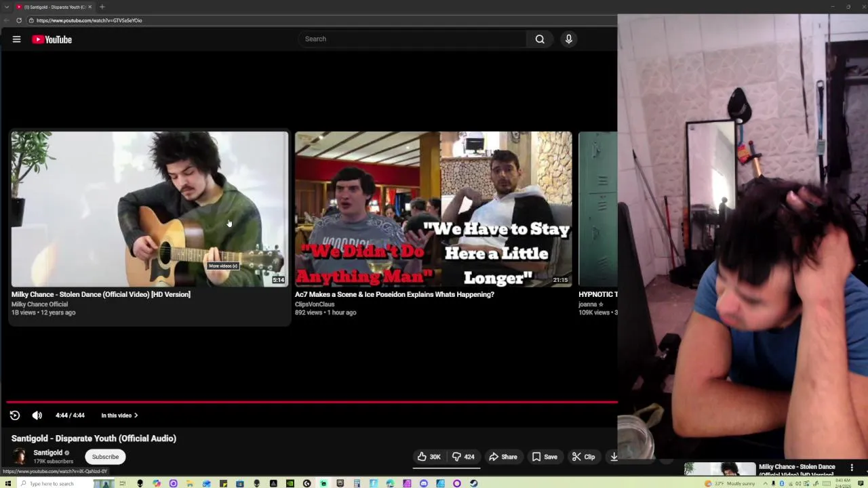
Task: Click the ClipsVonClaus channel name
Action: pyautogui.click(x=315, y=304)
